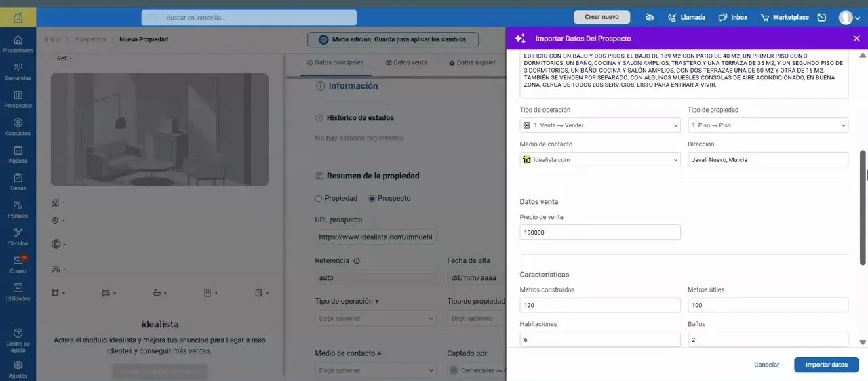Open the Marketplace cart
Screen dimensions: 868x381
[x=784, y=17]
